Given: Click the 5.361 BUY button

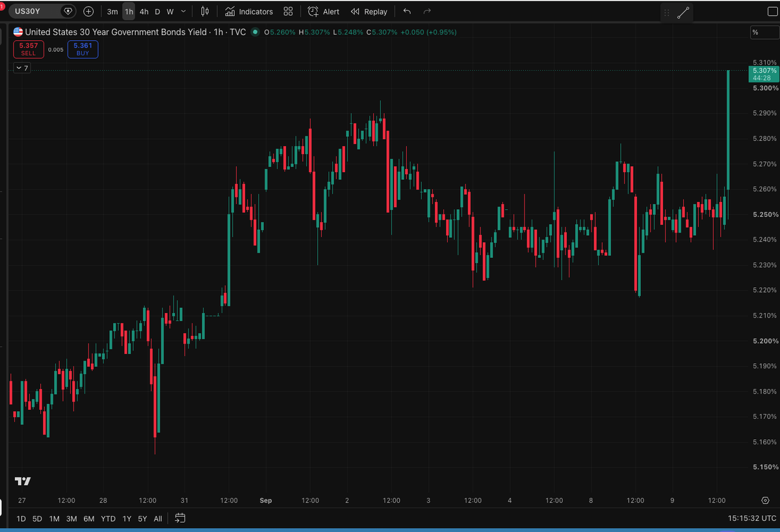Looking at the screenshot, I should tap(83, 49).
